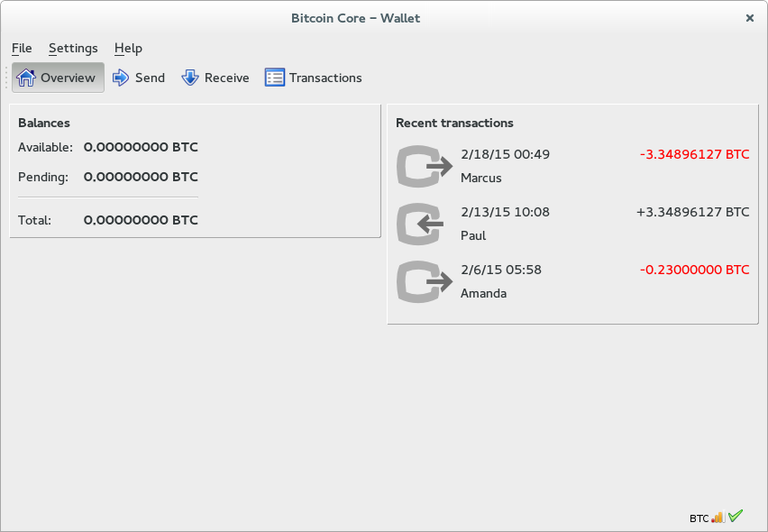Open the File menu
This screenshot has width=768, height=532.
coord(21,48)
